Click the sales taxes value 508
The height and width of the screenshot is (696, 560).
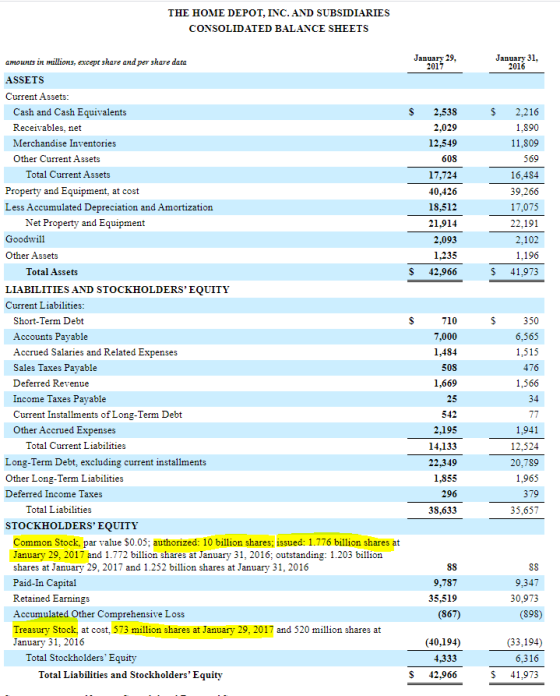(x=450, y=368)
